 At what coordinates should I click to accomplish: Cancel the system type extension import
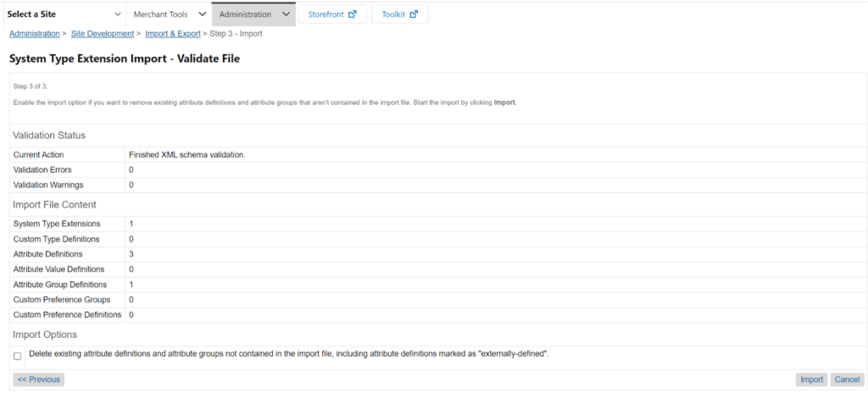point(847,379)
